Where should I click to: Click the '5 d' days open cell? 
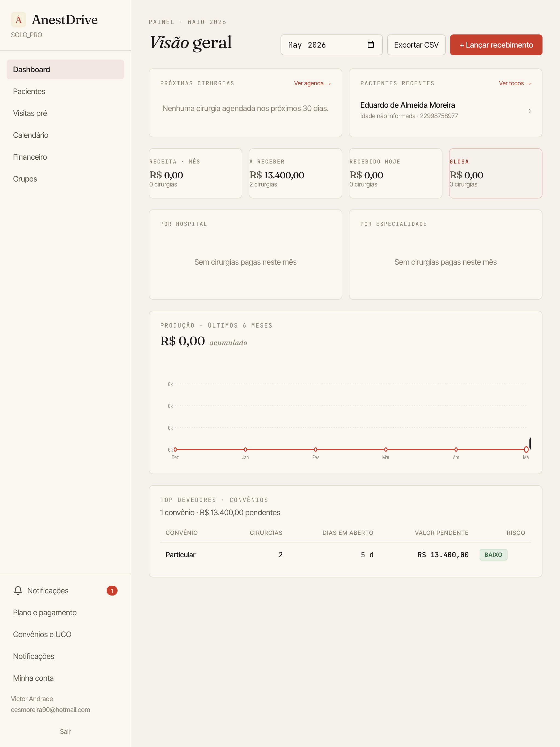click(367, 555)
